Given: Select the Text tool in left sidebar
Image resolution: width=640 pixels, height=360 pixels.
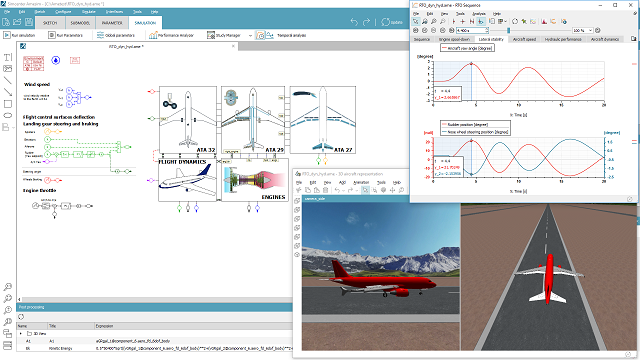Looking at the screenshot, I should (8, 57).
